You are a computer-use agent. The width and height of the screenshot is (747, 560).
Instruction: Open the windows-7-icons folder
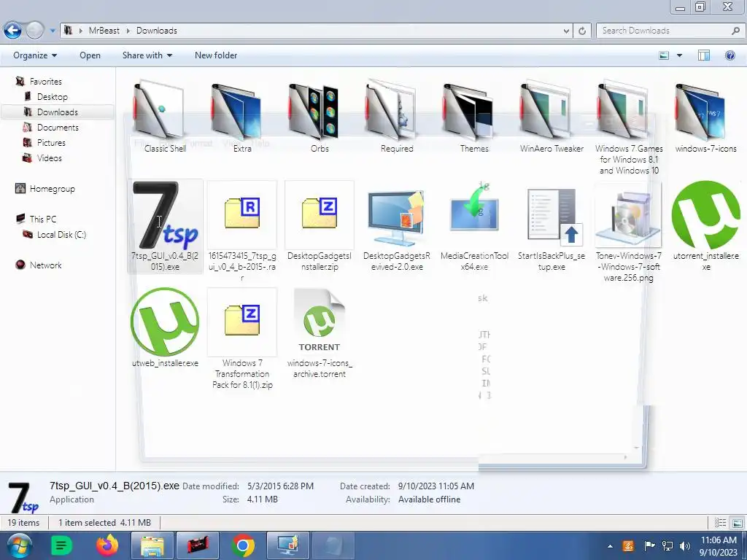(706, 117)
